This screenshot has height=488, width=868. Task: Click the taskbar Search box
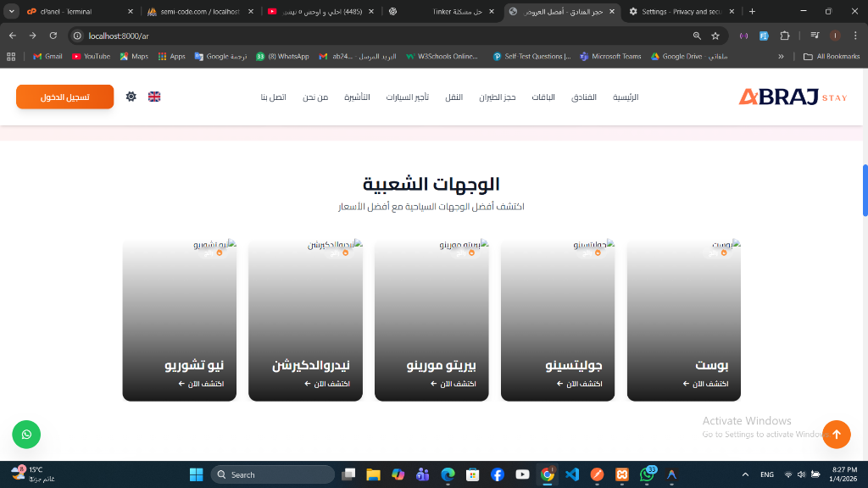(272, 474)
